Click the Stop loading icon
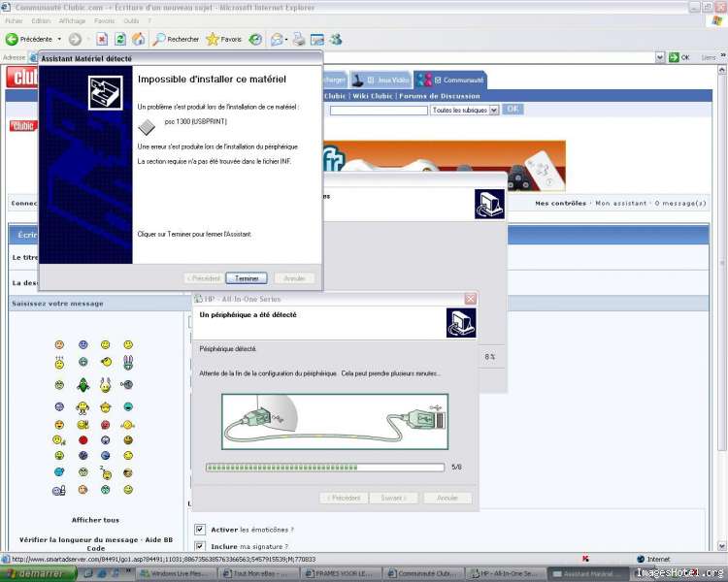728x582 pixels. point(102,40)
